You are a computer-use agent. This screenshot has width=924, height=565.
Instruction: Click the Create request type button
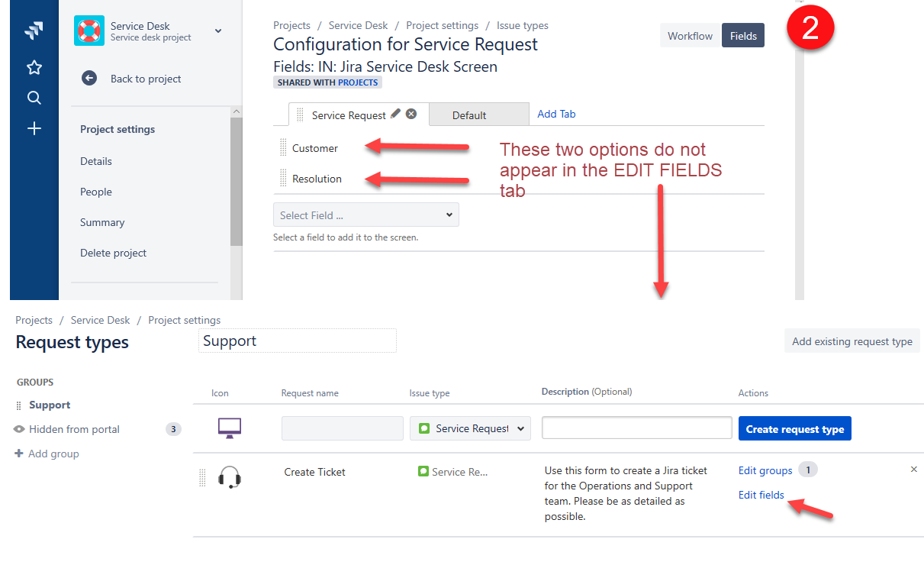click(795, 429)
